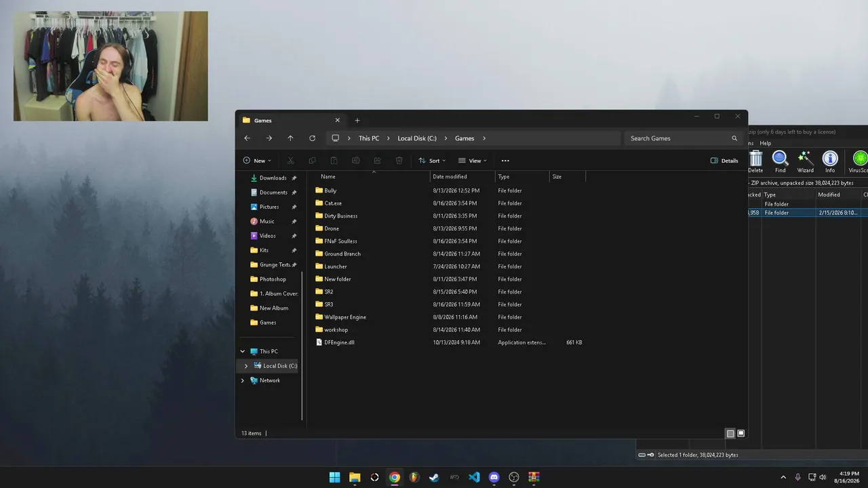This screenshot has height=488, width=868.
Task: Click the chevron after Games in address bar
Action: (x=484, y=138)
